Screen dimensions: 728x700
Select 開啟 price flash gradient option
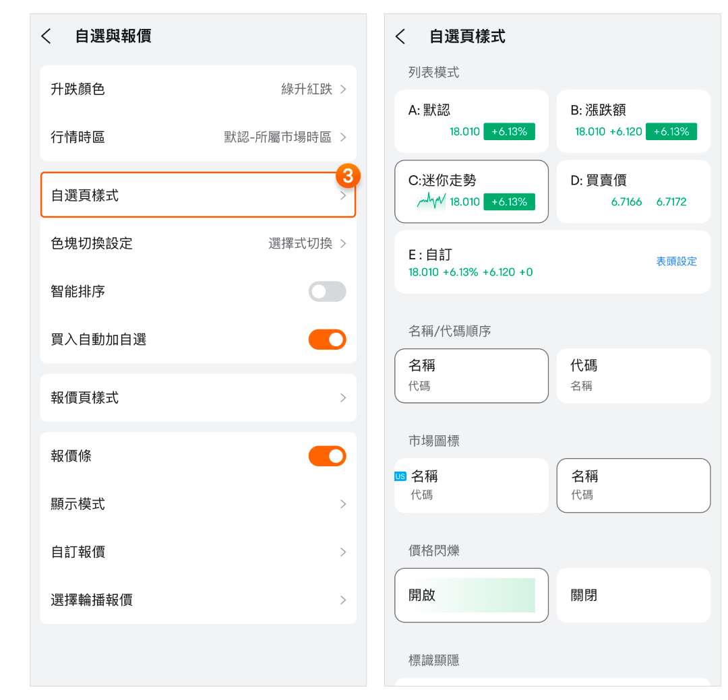[x=471, y=595]
